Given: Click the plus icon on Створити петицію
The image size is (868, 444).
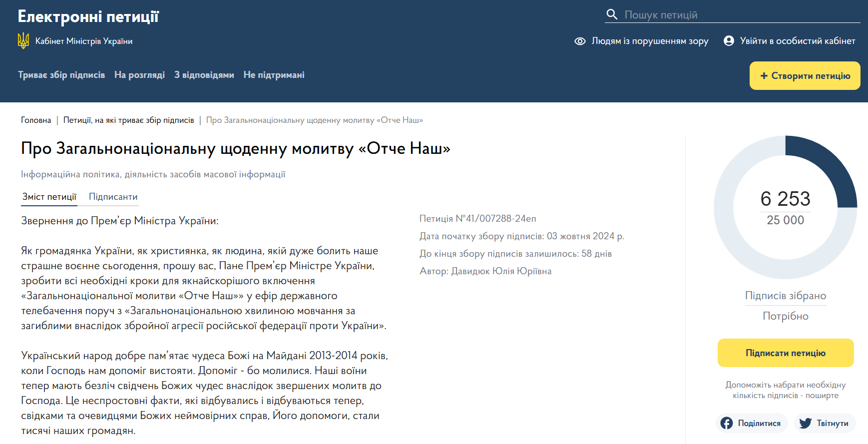Looking at the screenshot, I should coord(764,76).
